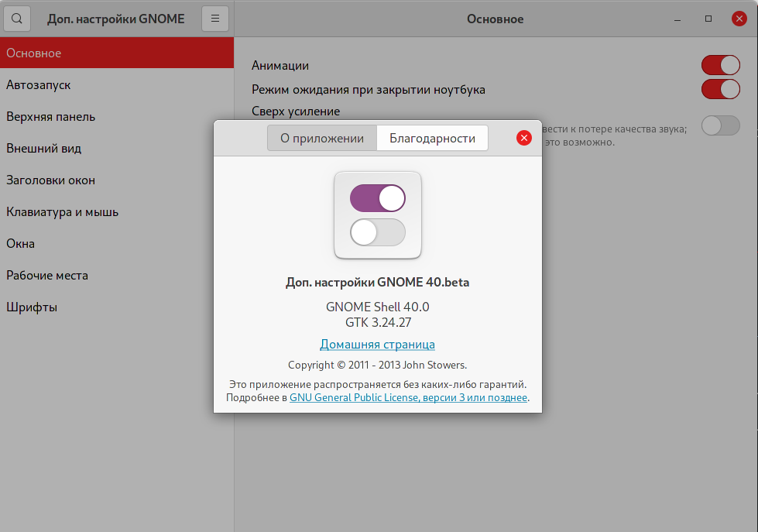
Task: Click the Доп. настройки GNOME header title
Action: (116, 19)
